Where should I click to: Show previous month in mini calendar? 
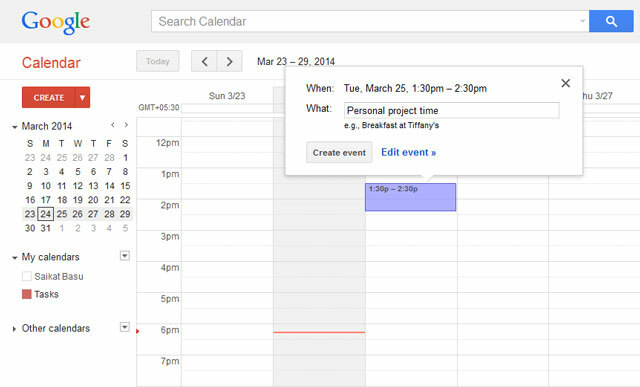coord(113,125)
